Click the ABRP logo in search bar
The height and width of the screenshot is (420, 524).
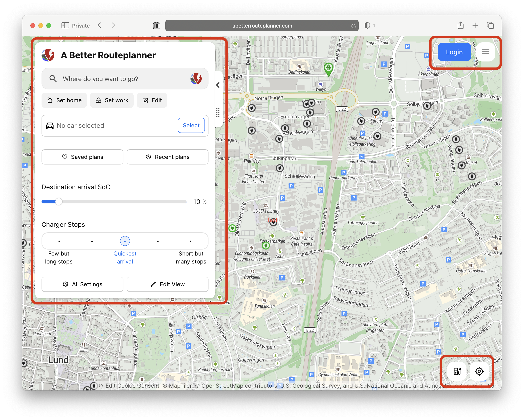196,79
